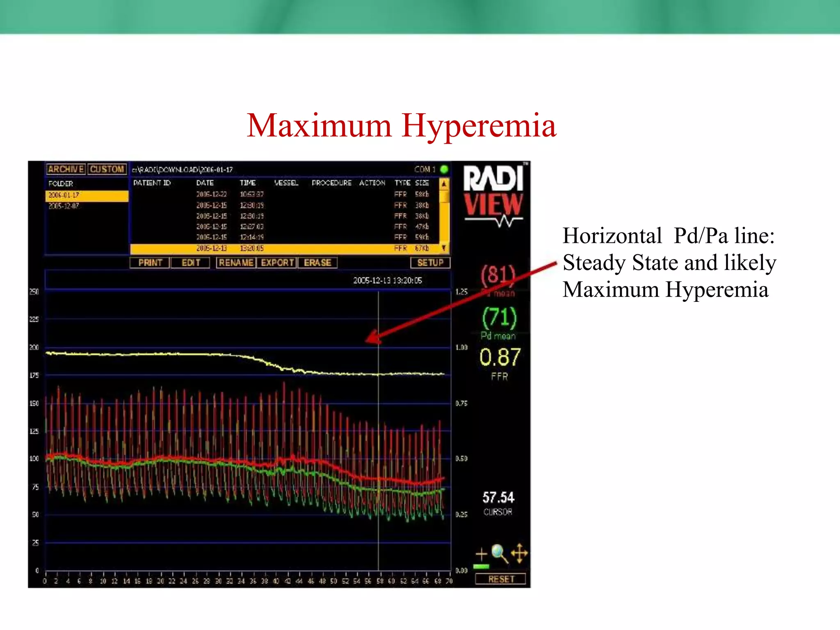This screenshot has width=840, height=630.
Task: Click the vertical cursor line on the graph
Action: pos(378,431)
